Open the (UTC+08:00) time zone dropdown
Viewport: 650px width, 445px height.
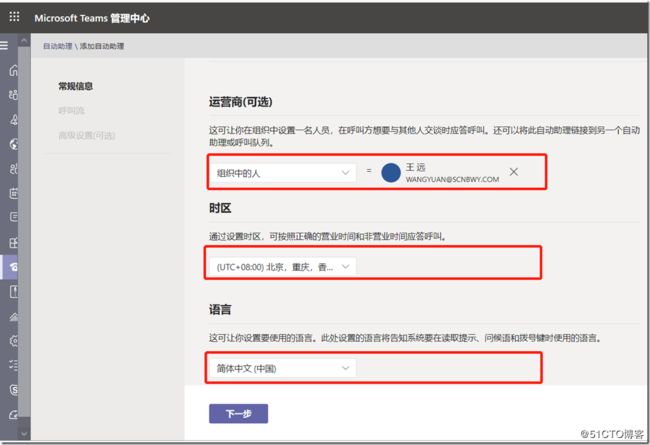[x=283, y=267]
